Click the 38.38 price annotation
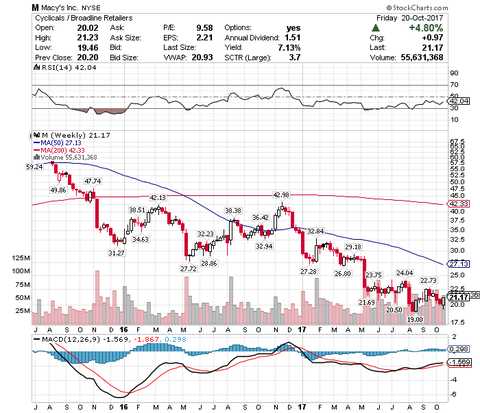The height and width of the screenshot is (413, 480). [x=233, y=211]
